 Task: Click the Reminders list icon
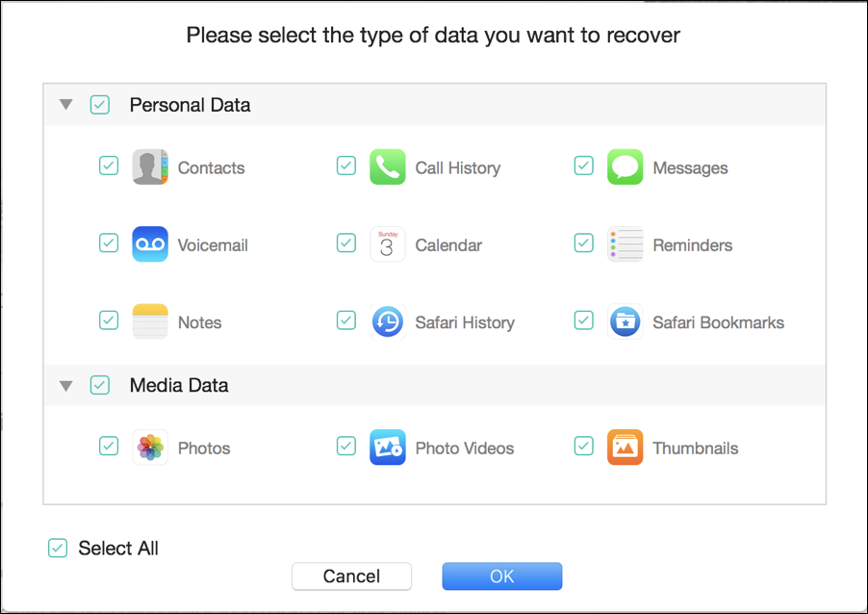(625, 244)
